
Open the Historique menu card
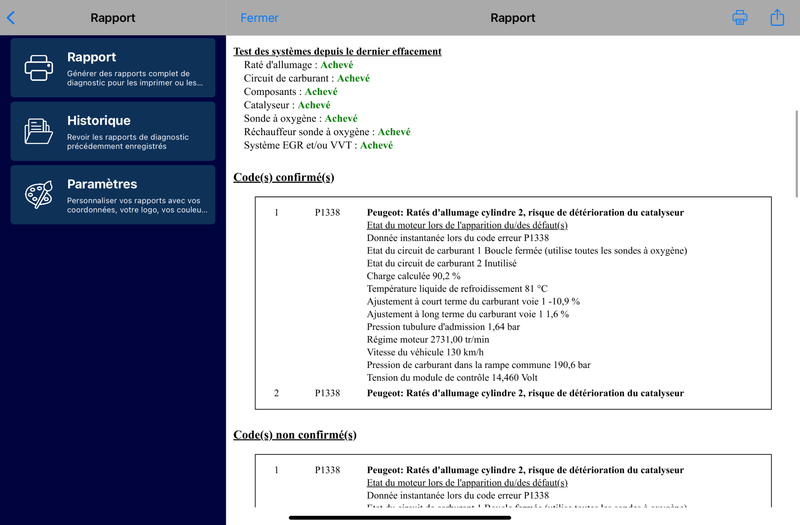point(113,131)
